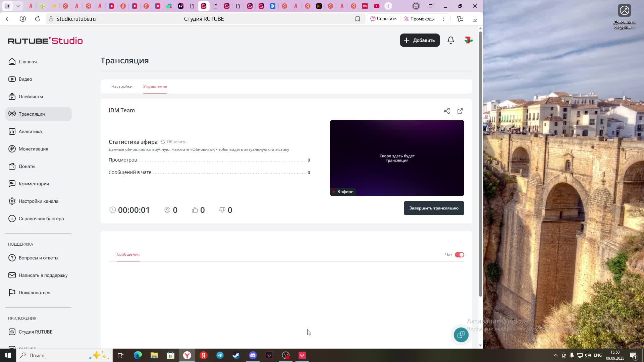Switch to the Настройки tab

click(122, 86)
